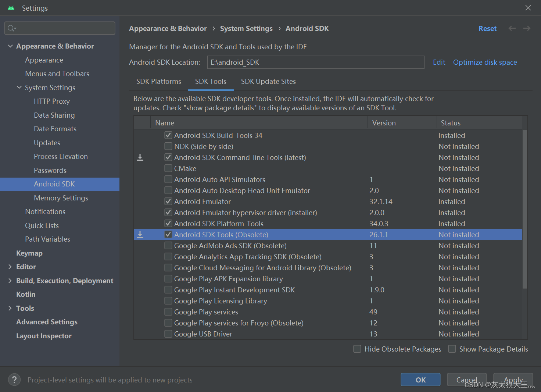This screenshot has width=541, height=392.
Task: Click the Apply button
Action: [x=513, y=379]
